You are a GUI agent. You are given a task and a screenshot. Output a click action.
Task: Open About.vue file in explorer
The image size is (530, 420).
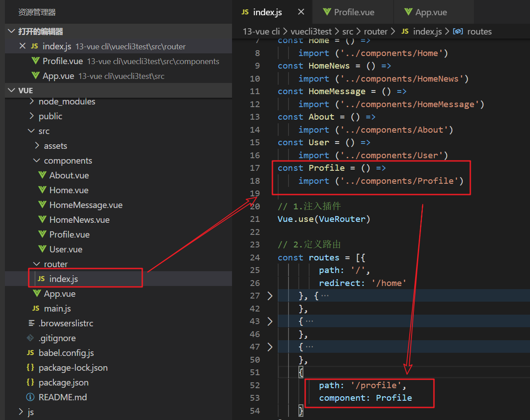point(69,175)
